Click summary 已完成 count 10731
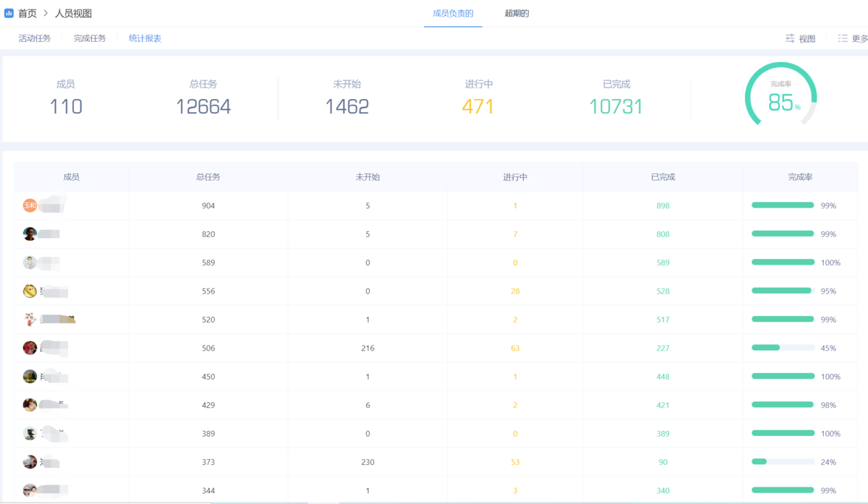The height and width of the screenshot is (504, 868). click(616, 107)
